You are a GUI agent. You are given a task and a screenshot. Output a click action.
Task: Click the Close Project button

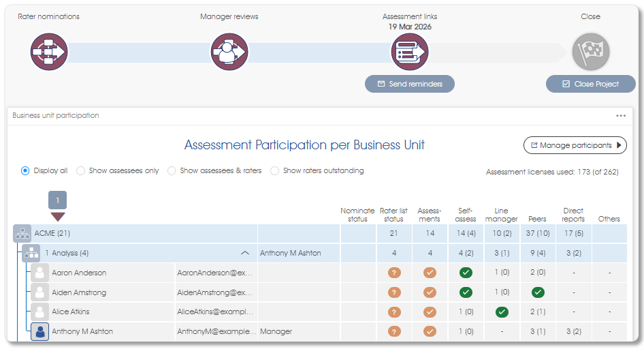point(591,84)
